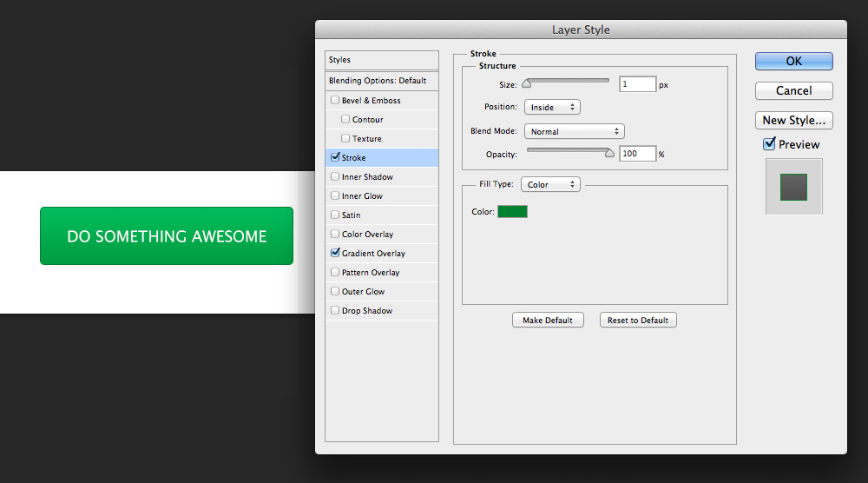The width and height of the screenshot is (868, 483).
Task: Expand the Fill Type dropdown
Action: pos(550,184)
